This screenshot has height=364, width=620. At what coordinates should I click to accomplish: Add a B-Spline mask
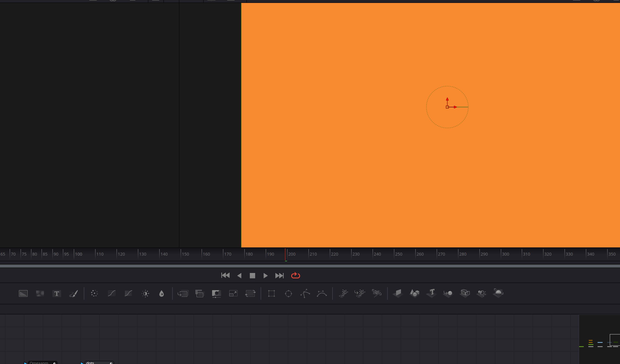click(322, 293)
